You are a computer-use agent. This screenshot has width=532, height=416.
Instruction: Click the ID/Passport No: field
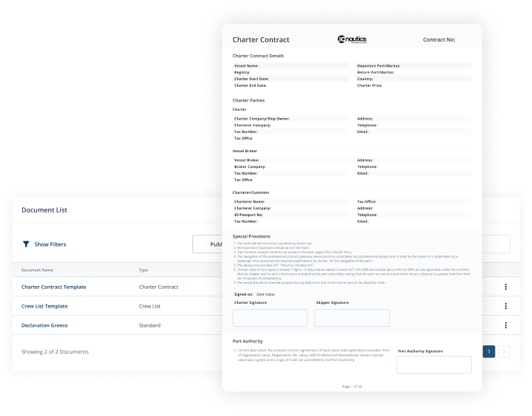tap(291, 215)
